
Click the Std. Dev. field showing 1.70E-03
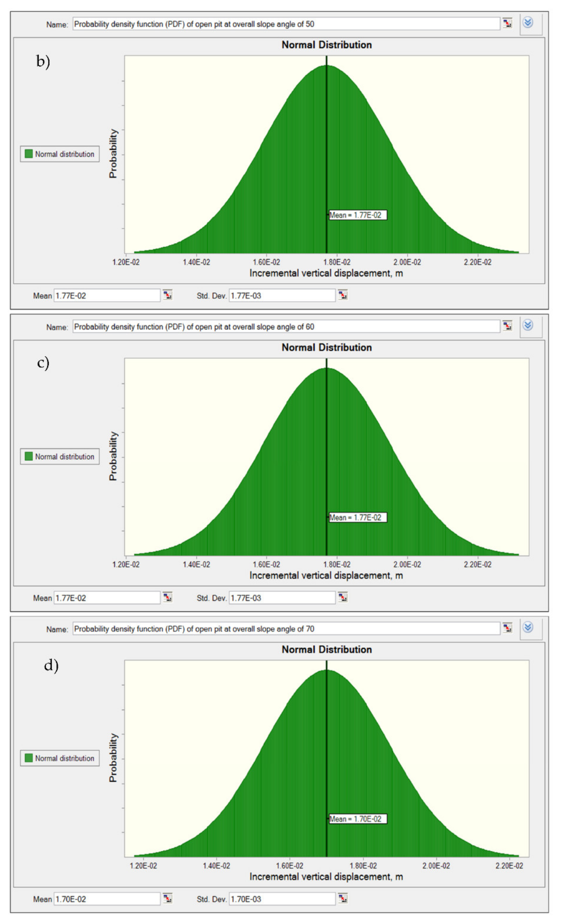click(x=282, y=899)
